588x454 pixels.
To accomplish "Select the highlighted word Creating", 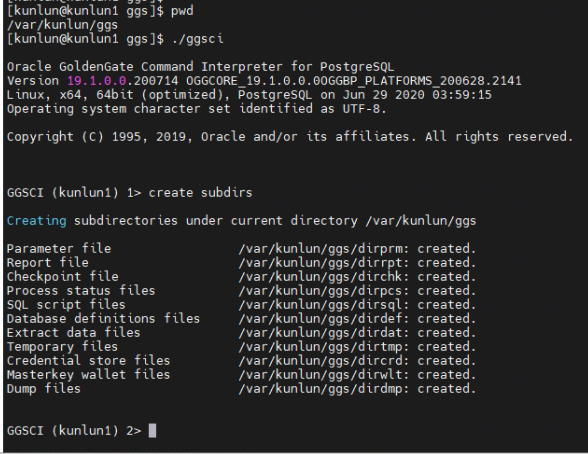I will click(36, 221).
